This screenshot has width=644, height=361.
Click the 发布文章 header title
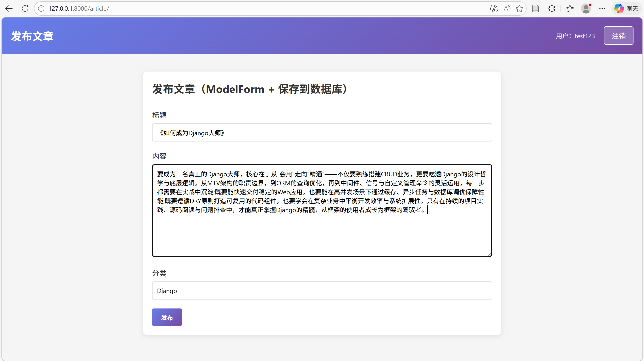coord(32,36)
